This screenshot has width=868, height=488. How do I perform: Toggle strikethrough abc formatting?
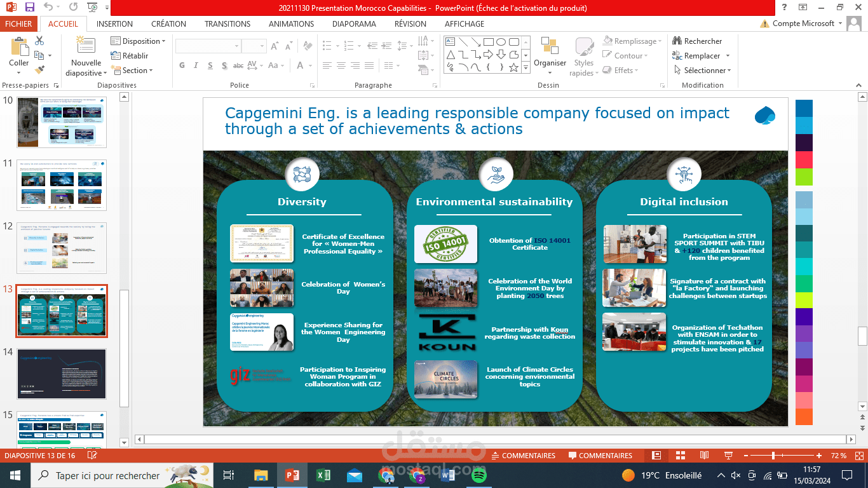coord(238,65)
